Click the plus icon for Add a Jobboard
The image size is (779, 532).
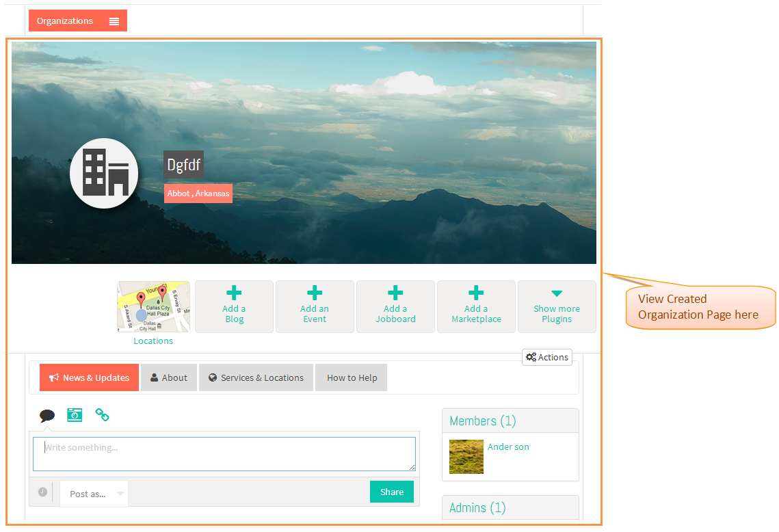coord(395,293)
